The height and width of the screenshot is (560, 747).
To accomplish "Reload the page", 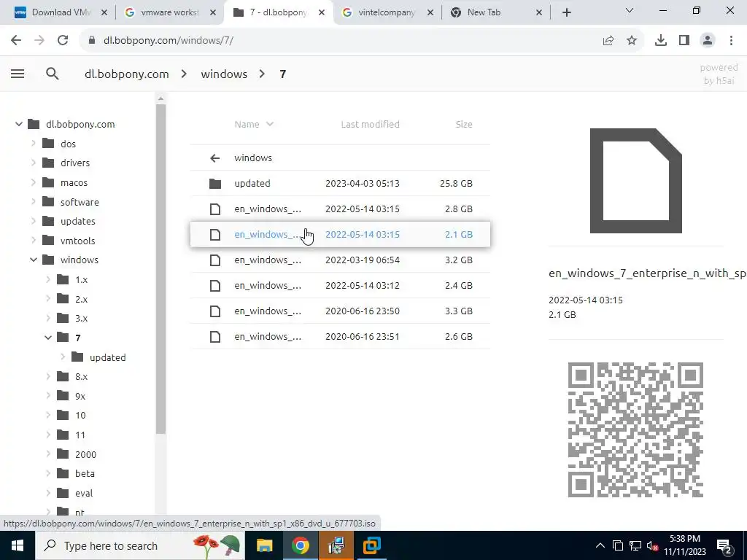I will pyautogui.click(x=63, y=41).
